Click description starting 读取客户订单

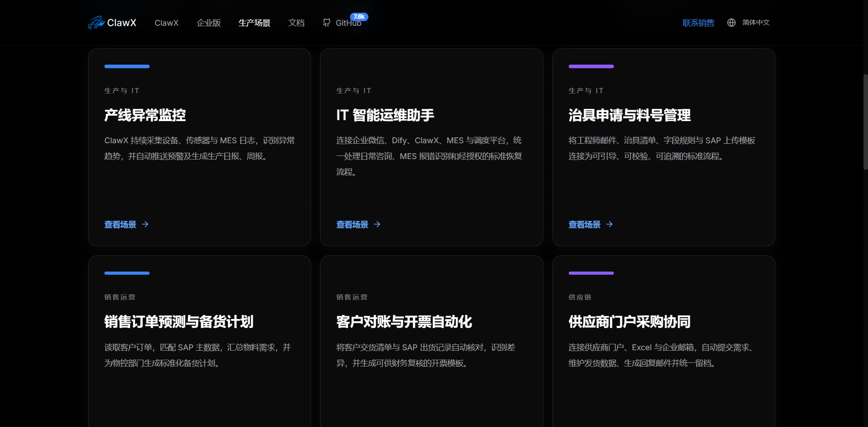pyautogui.click(x=198, y=355)
